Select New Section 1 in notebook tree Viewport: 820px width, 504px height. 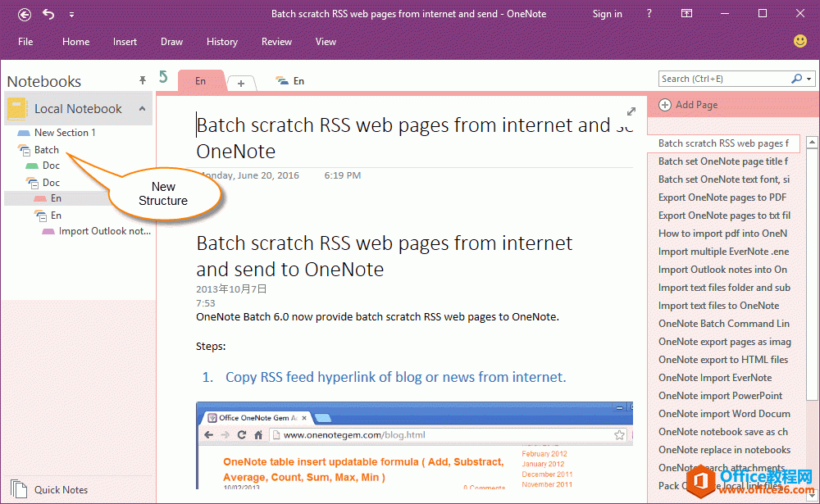65,133
